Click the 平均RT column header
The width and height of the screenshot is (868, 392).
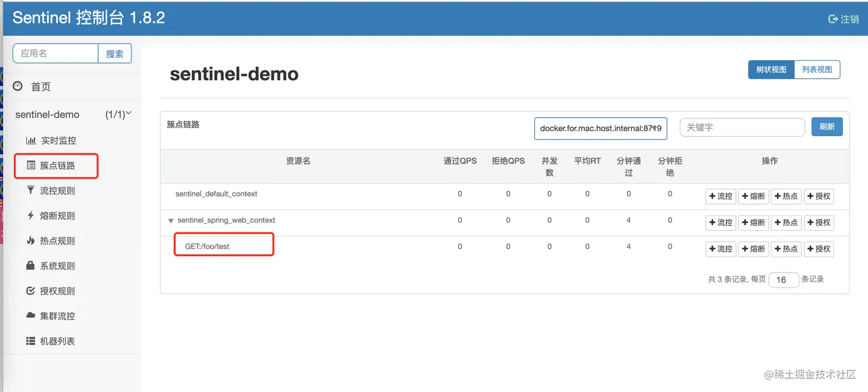587,161
